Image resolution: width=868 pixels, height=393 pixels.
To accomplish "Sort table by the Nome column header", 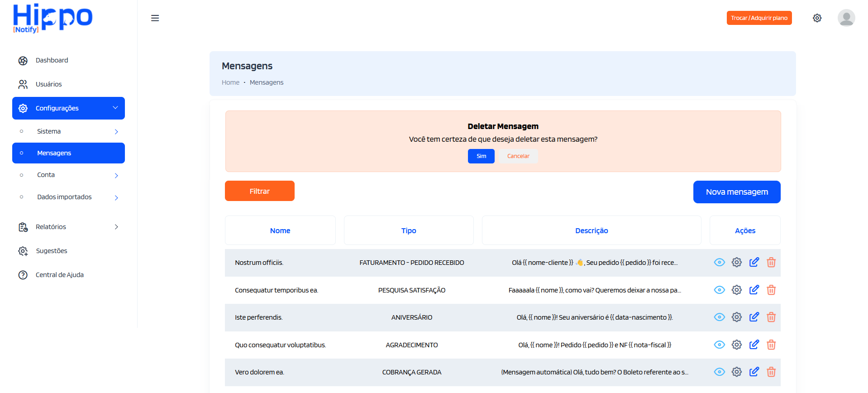I will coord(280,230).
